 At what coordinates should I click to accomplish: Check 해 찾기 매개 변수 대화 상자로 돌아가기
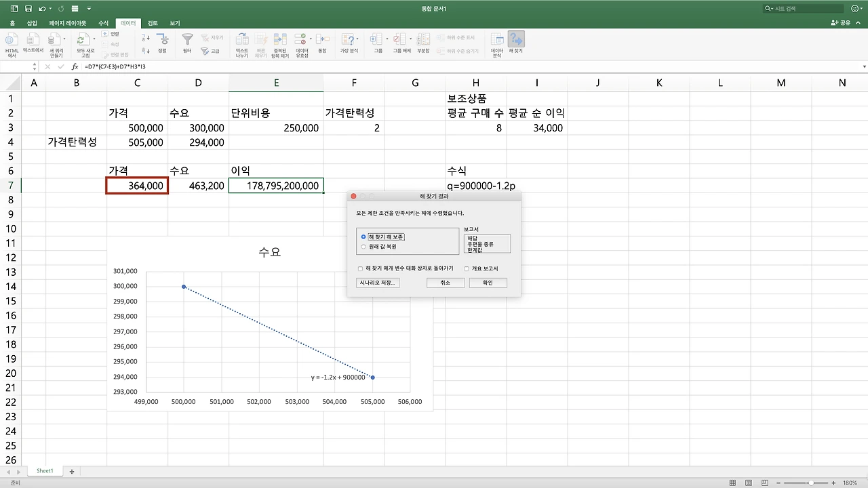(x=360, y=268)
